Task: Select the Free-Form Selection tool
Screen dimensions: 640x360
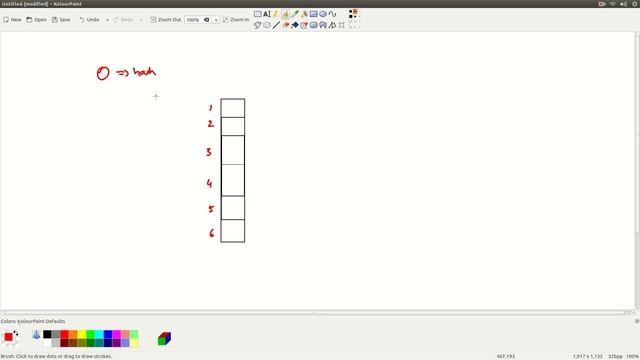Action: [258, 25]
